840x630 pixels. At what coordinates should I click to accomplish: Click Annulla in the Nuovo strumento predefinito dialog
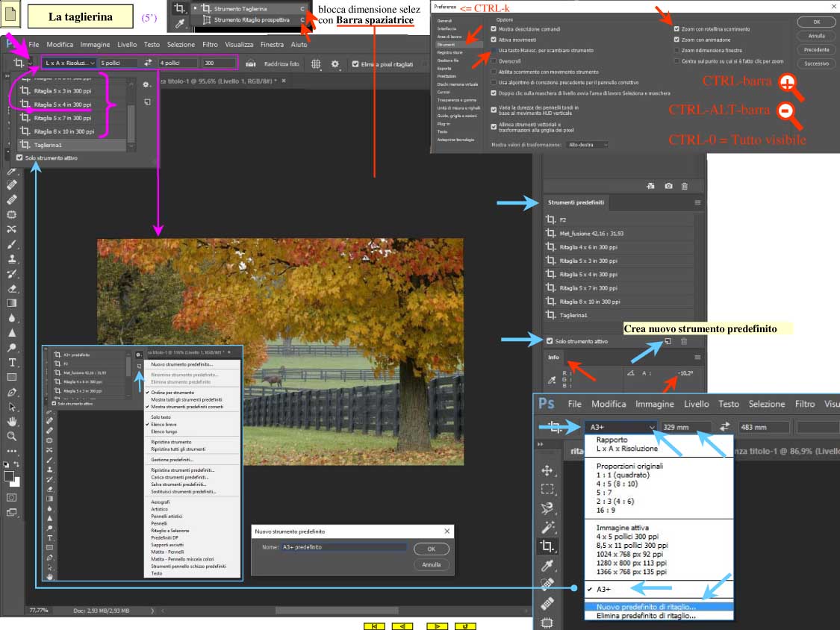tap(432, 564)
